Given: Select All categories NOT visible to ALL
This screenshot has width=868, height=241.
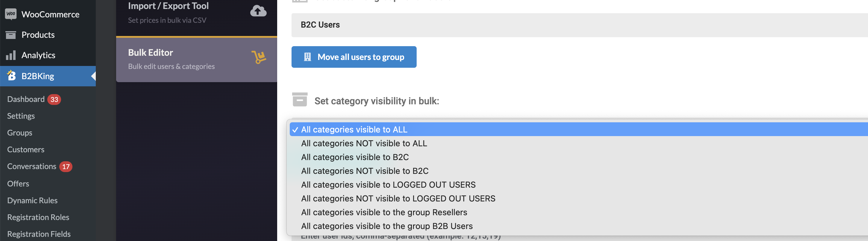Looking at the screenshot, I should 364,143.
